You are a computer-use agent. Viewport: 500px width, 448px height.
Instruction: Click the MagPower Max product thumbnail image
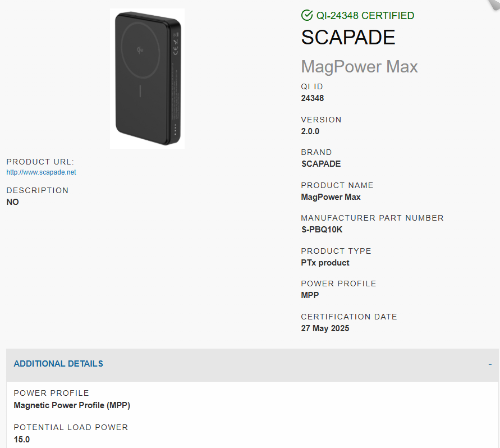(x=148, y=79)
